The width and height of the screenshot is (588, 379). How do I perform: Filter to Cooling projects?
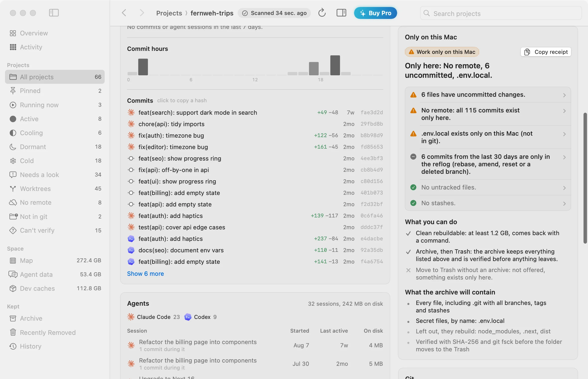(55, 133)
